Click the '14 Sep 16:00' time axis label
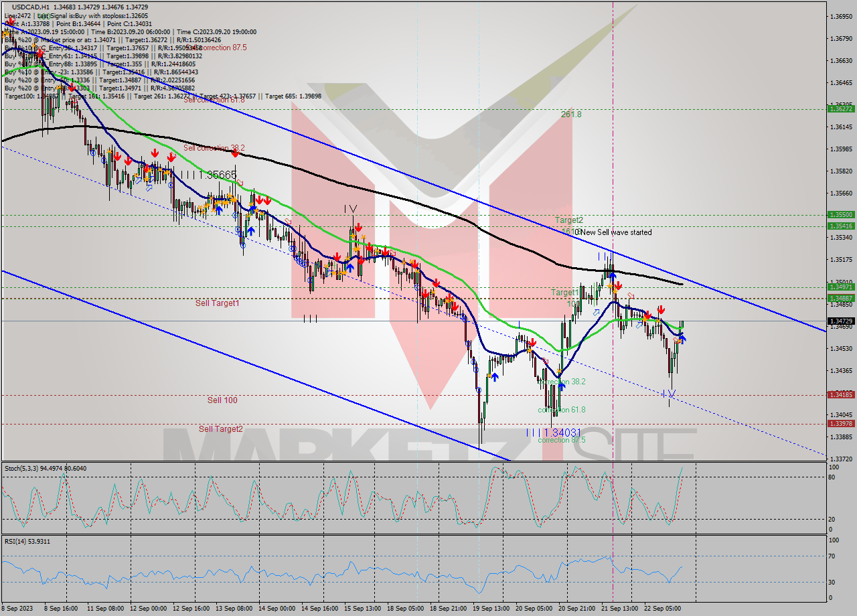857x616 pixels. (x=319, y=609)
